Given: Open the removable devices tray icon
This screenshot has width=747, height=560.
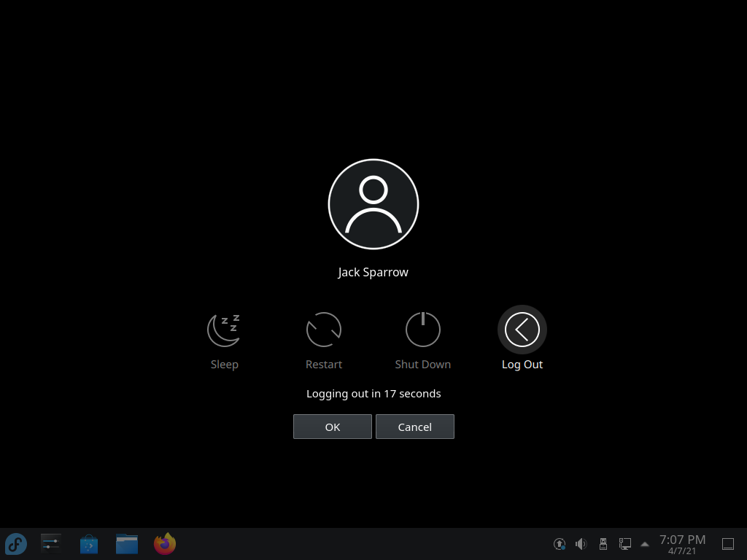Looking at the screenshot, I should coord(603,544).
